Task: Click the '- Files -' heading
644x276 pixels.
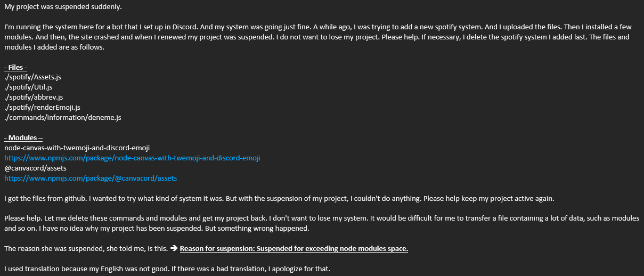Action: pyautogui.click(x=15, y=67)
